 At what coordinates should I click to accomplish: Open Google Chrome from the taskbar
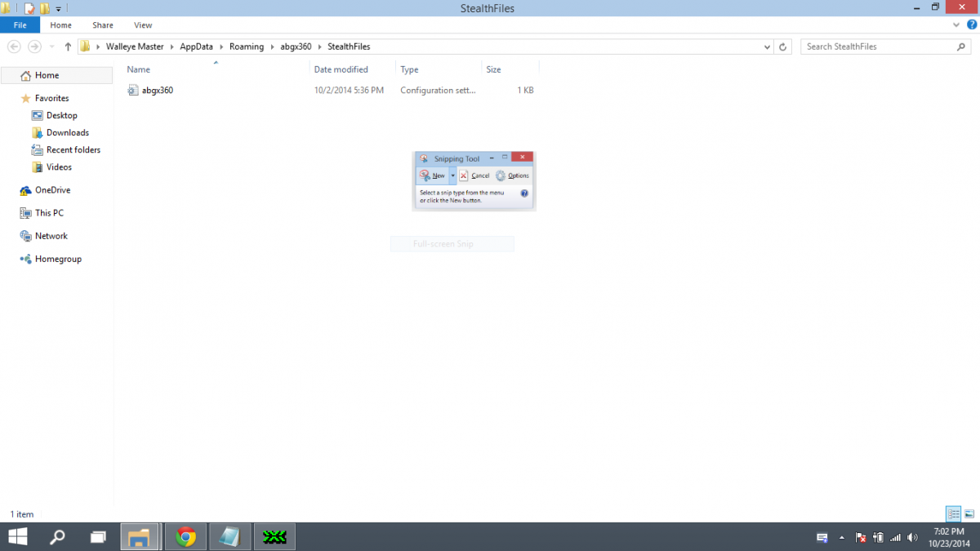pyautogui.click(x=186, y=536)
